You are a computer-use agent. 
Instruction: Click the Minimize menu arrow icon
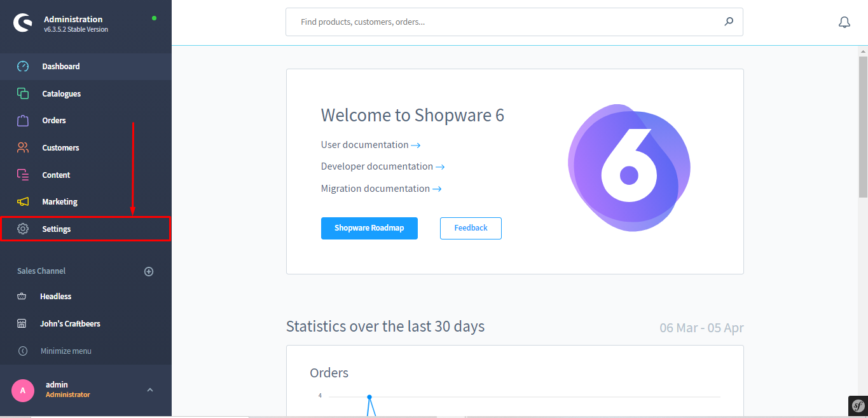point(23,351)
